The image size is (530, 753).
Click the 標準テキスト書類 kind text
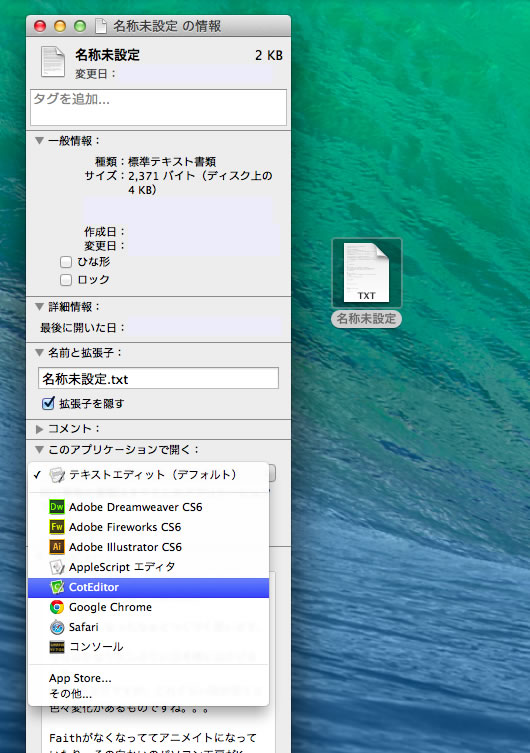172,162
